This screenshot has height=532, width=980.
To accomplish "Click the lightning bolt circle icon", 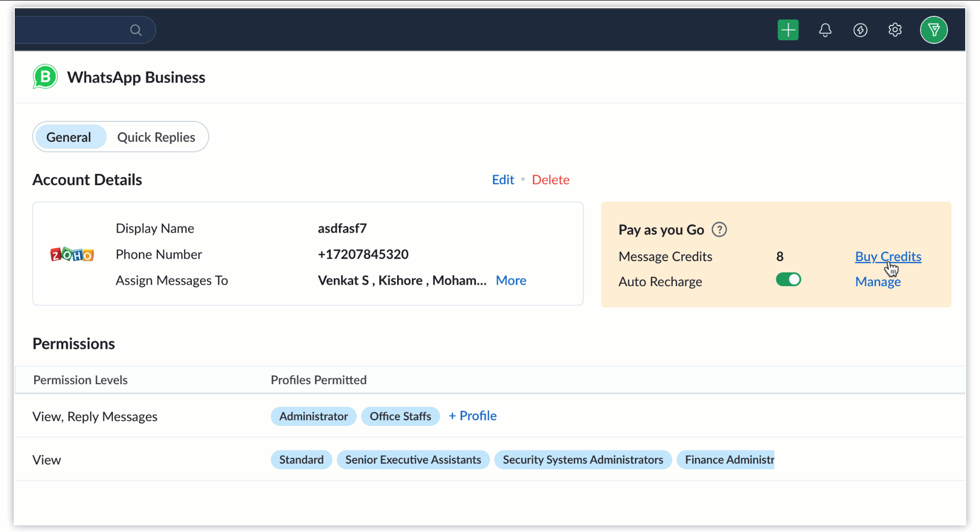I will pos(861,30).
